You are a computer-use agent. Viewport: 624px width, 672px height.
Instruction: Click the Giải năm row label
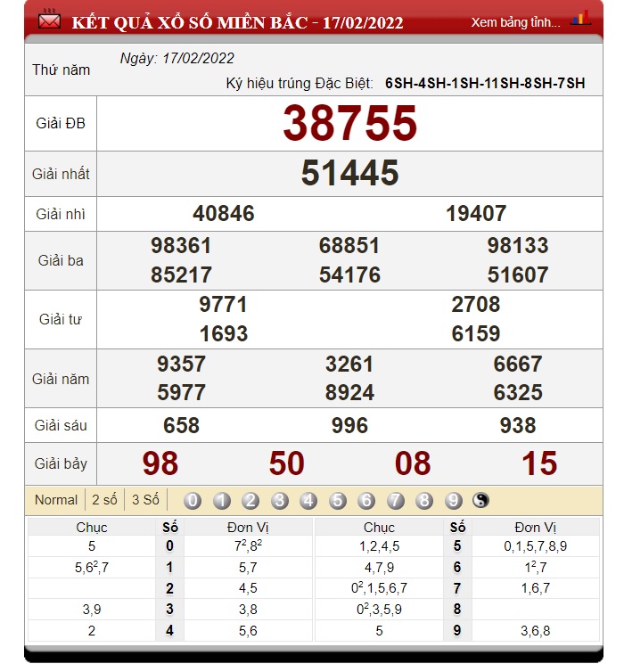click(61, 379)
